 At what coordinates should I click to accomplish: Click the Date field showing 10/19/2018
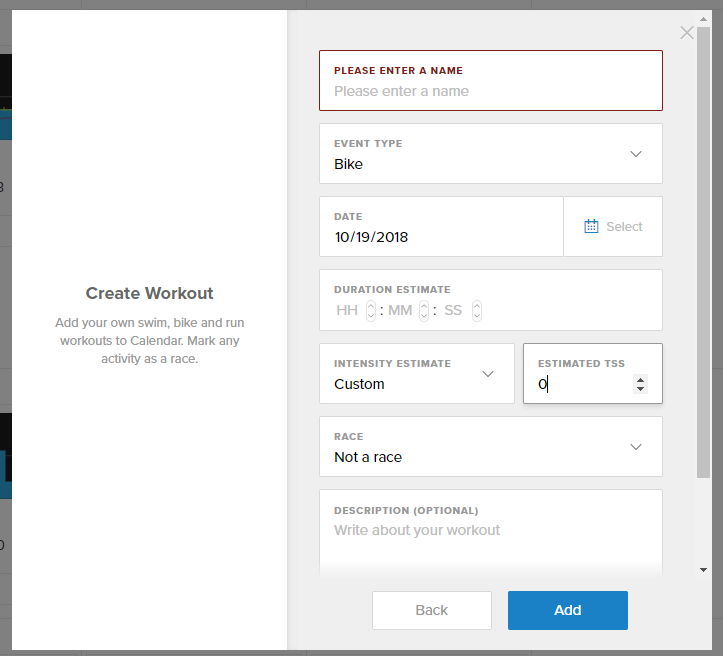point(441,226)
